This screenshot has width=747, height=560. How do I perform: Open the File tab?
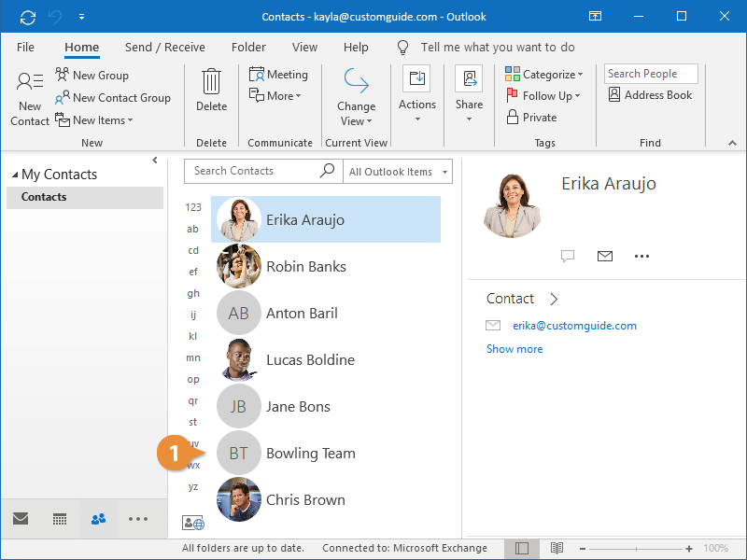(x=25, y=48)
